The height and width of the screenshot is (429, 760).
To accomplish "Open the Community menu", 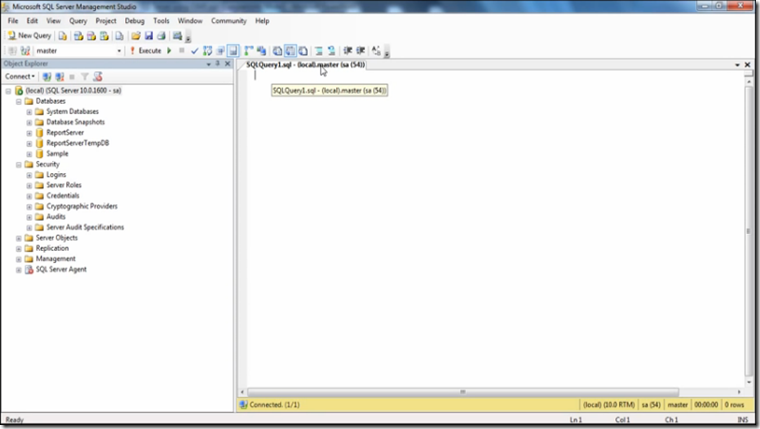I will click(x=229, y=21).
